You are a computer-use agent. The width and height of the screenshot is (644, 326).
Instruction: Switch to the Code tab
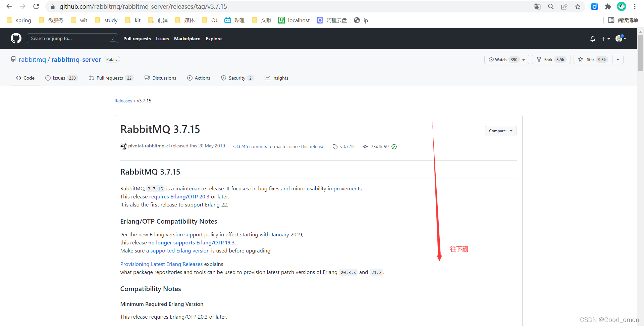tap(25, 78)
